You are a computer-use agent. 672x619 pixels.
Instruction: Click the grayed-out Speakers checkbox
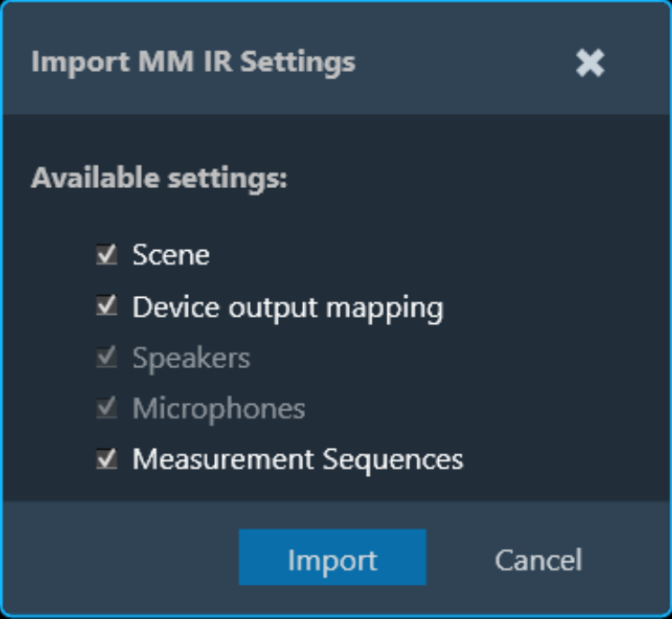click(x=107, y=357)
